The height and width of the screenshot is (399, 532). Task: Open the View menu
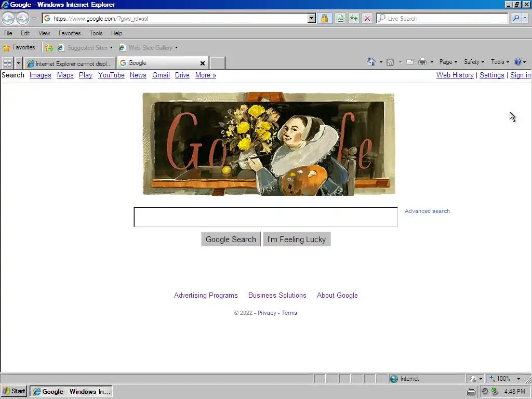(44, 33)
